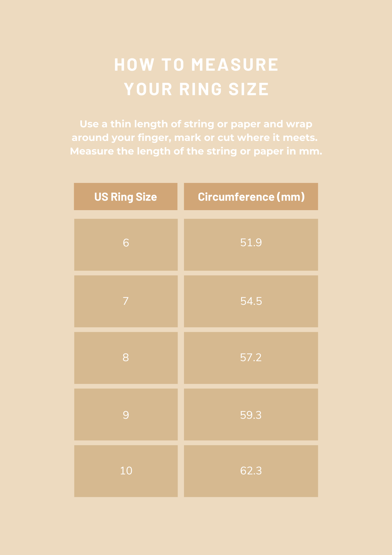Click the 'Circumference (mm)' column header
The image size is (392, 555).
click(x=251, y=197)
